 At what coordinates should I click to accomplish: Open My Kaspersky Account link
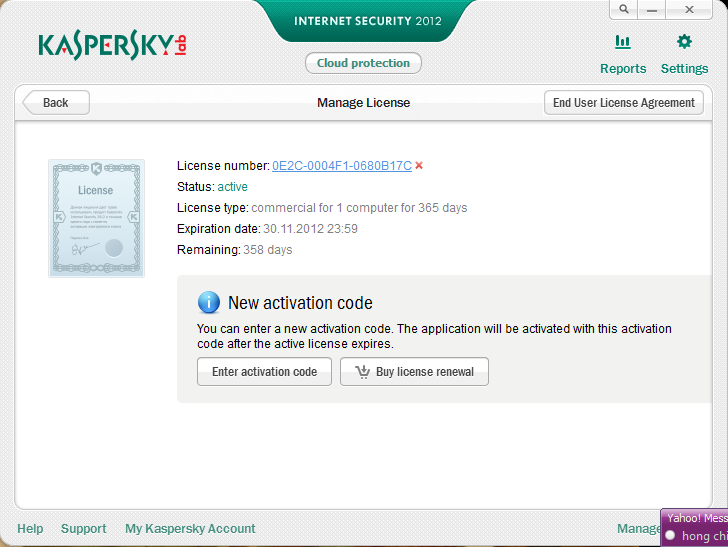tap(190, 528)
